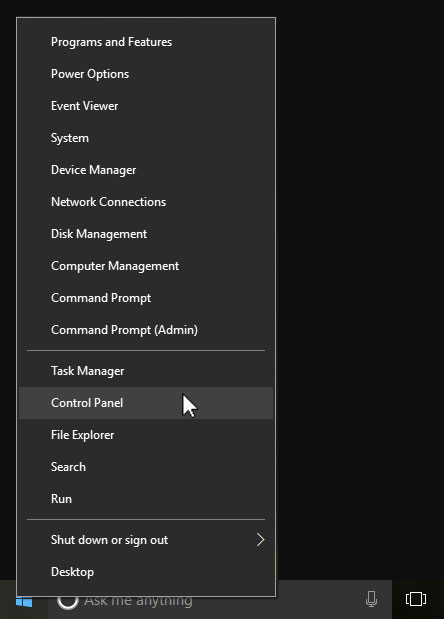
Task: Open File Explorer
Action: [146, 435]
